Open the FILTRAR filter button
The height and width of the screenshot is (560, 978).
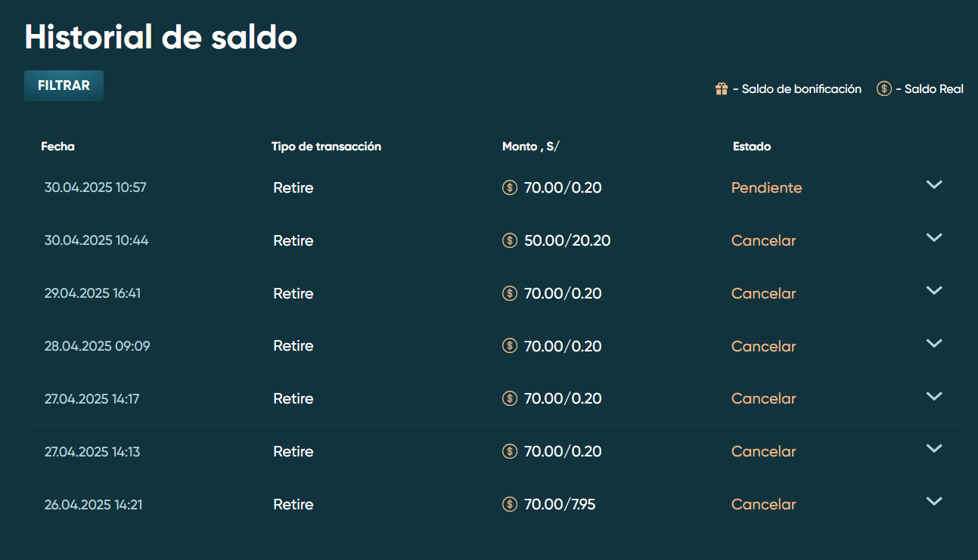point(64,85)
